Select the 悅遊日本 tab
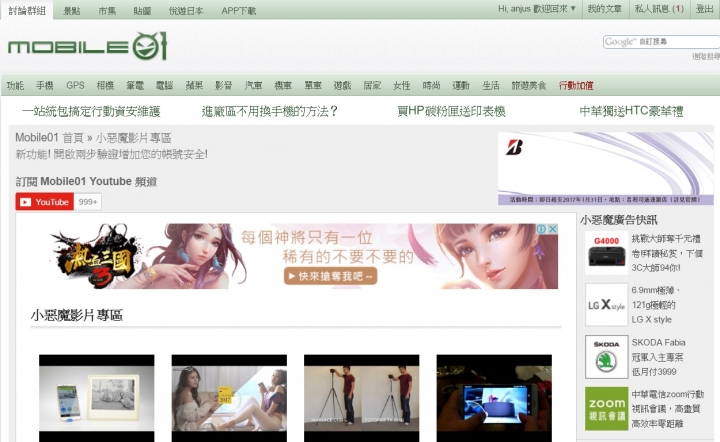Screen dimensions: 720x442 [x=186, y=11]
